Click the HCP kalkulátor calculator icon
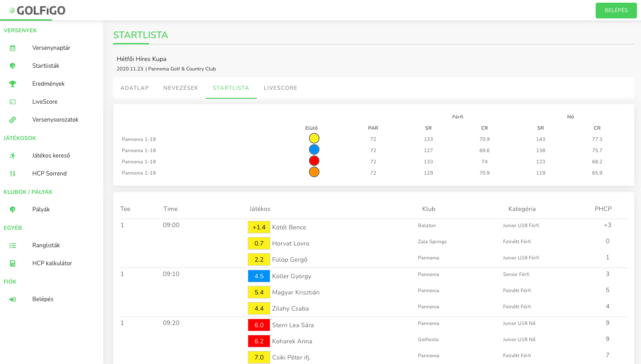This screenshot has height=364, width=641. point(13,263)
